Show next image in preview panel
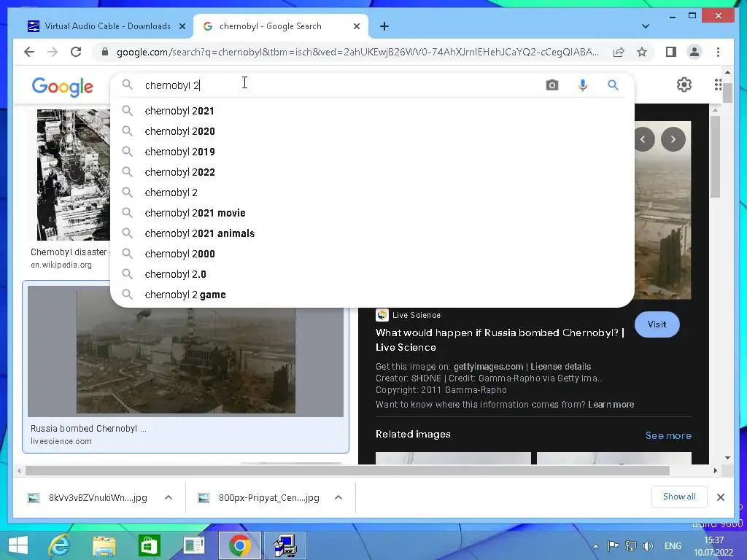 [x=673, y=139]
